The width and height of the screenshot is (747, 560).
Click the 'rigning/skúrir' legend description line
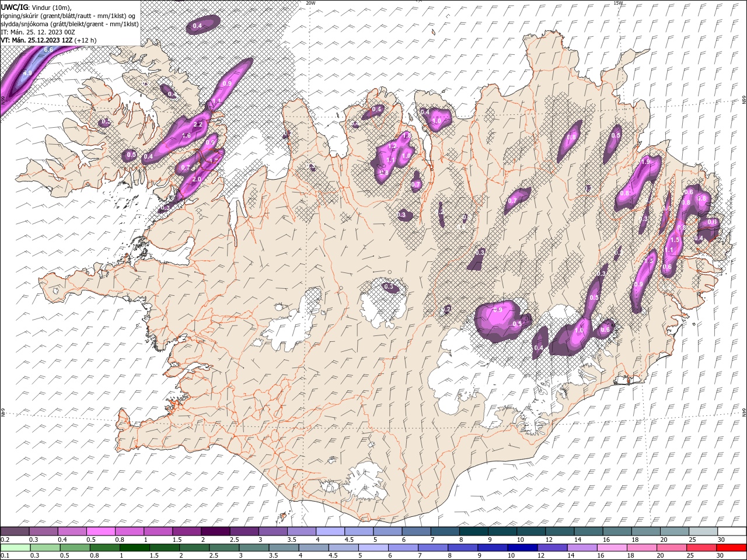68,16
